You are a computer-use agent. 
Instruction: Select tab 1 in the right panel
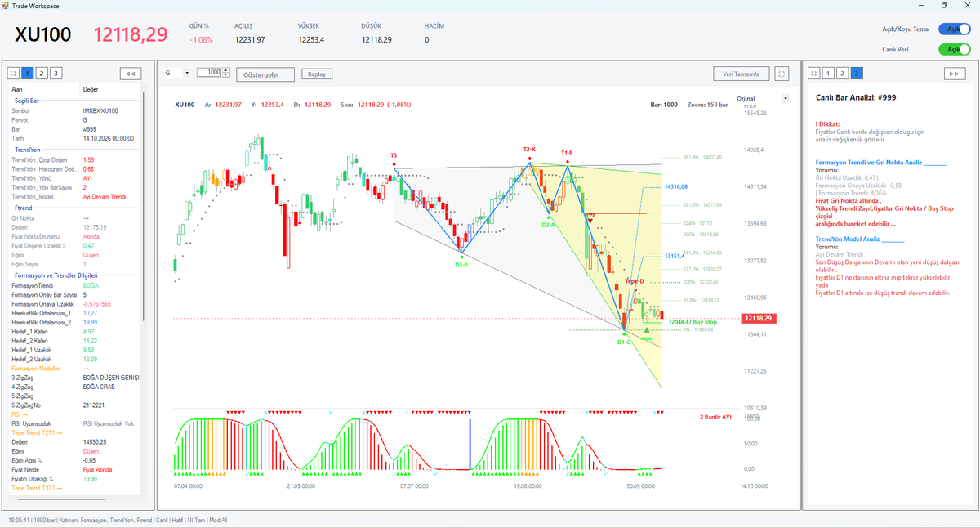[x=827, y=74]
